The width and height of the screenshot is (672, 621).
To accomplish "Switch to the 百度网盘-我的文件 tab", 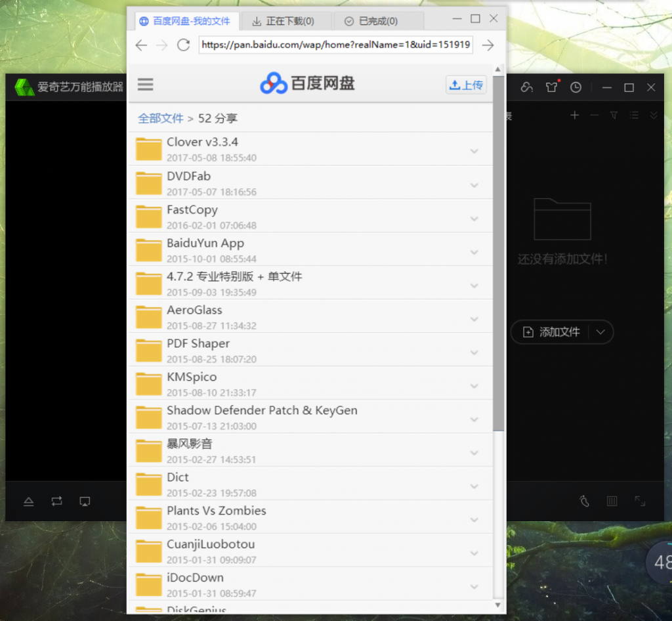I will pos(187,21).
